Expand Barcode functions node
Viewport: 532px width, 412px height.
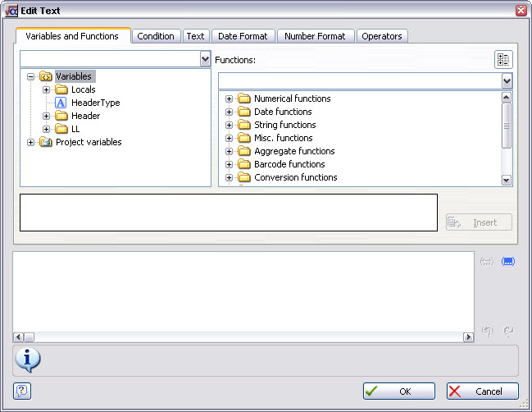click(229, 165)
